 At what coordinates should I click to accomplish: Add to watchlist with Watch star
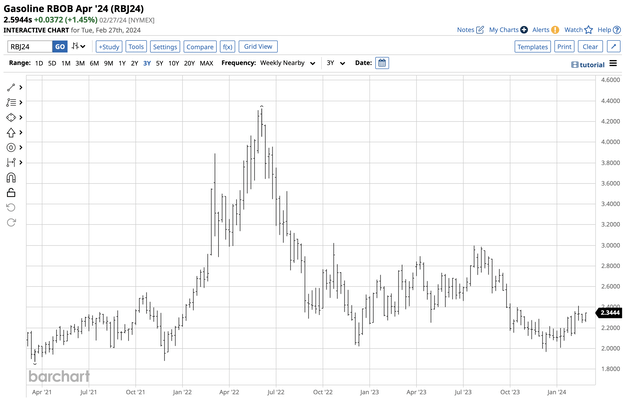pyautogui.click(x=578, y=30)
